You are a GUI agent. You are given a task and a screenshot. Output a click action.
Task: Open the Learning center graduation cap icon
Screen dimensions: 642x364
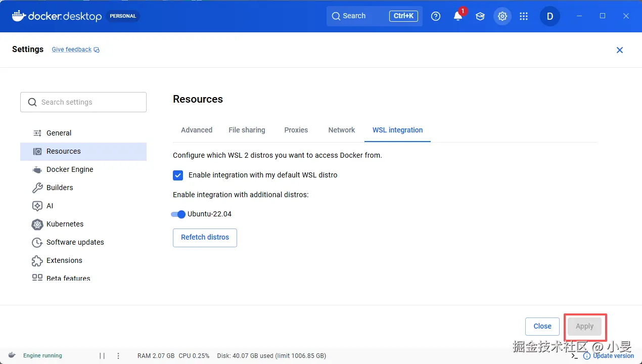(x=480, y=16)
